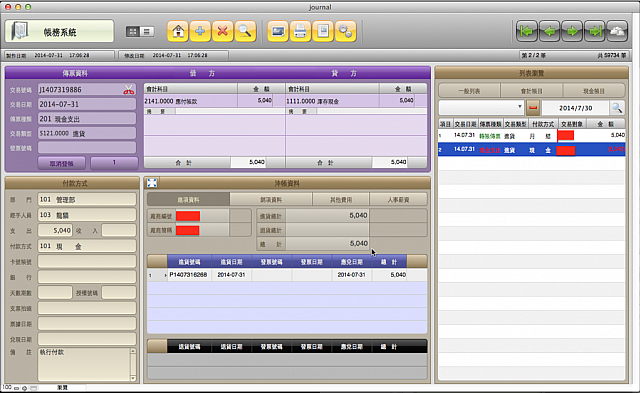Click the 應兌日期 blue column header
This screenshot has height=393, width=640.
point(351,262)
